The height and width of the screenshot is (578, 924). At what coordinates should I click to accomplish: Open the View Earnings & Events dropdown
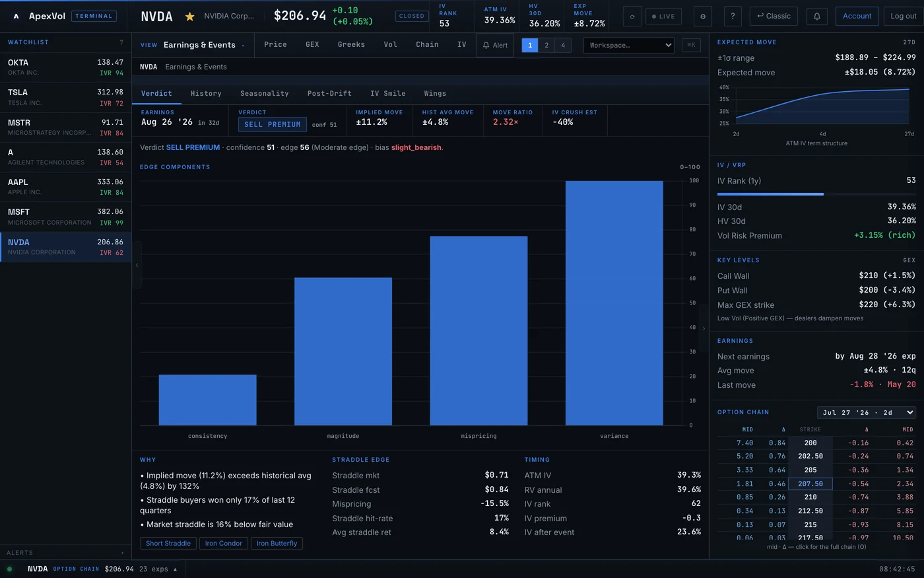193,45
